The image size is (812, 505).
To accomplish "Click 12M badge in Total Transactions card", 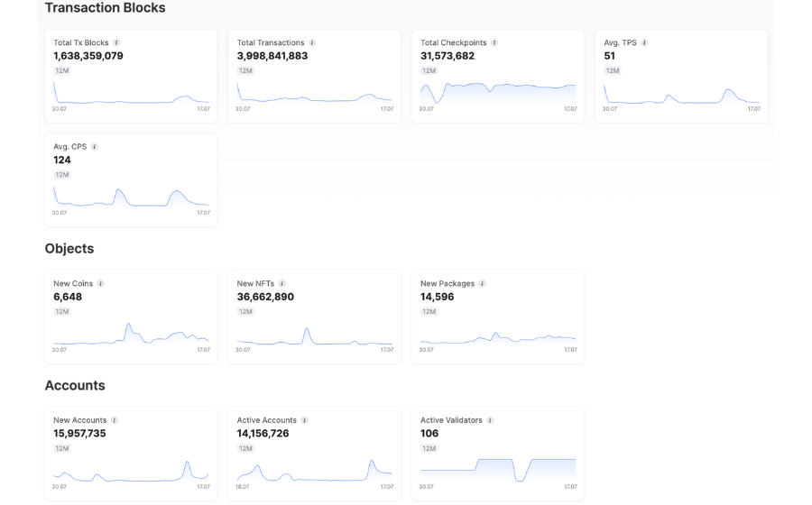I will coord(245,71).
